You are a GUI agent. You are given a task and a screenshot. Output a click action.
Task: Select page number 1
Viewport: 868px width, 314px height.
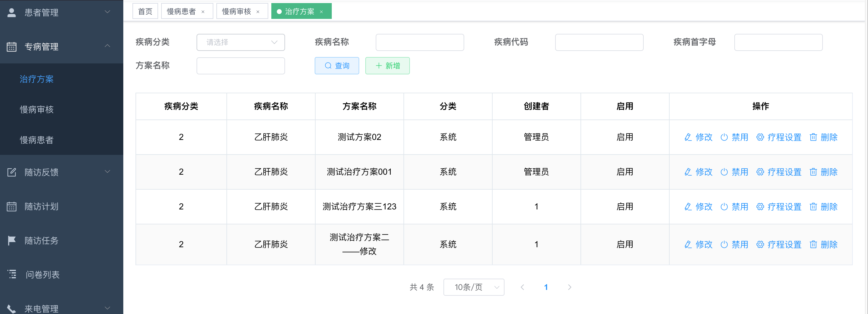point(546,287)
